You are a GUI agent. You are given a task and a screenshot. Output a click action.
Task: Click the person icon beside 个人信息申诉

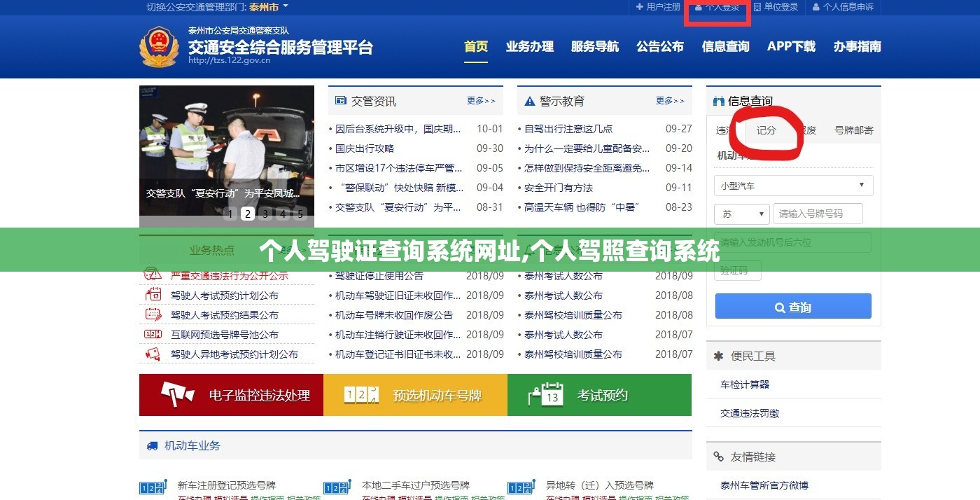tap(816, 6)
